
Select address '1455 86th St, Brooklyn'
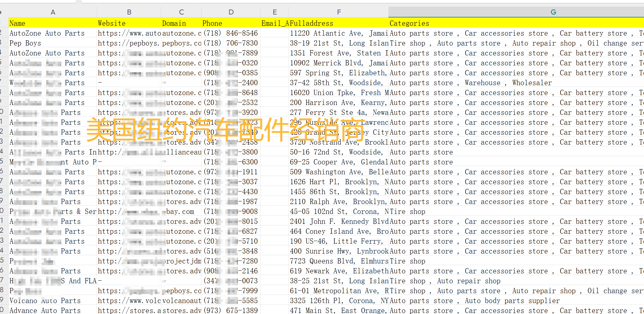pyautogui.click(x=339, y=192)
